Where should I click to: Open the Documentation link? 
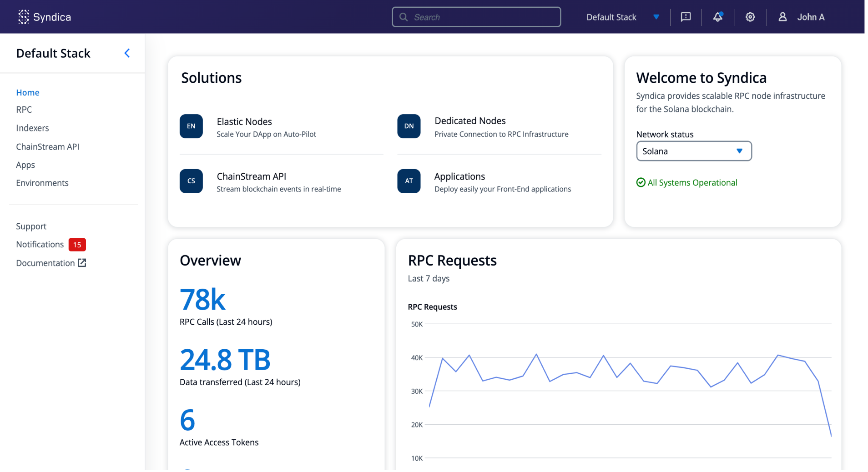pos(45,263)
